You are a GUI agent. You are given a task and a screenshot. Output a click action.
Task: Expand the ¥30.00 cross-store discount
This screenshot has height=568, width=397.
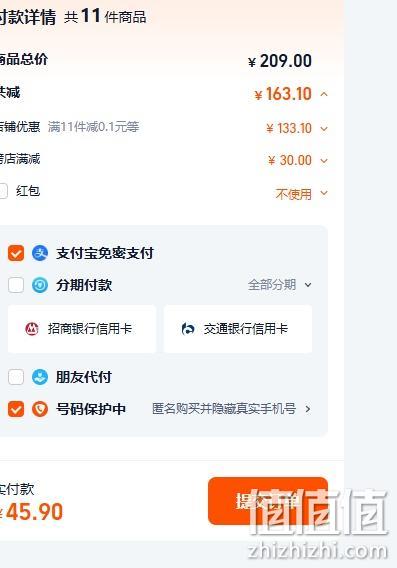point(324,160)
